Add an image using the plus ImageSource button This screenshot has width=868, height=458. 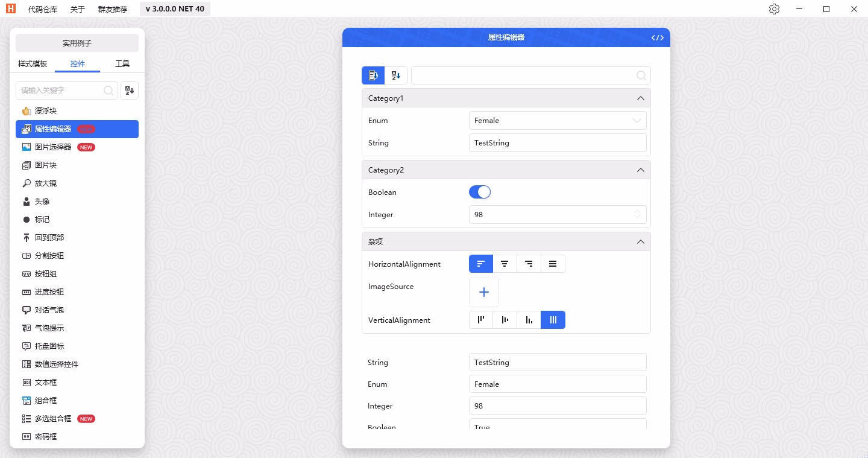coord(484,292)
